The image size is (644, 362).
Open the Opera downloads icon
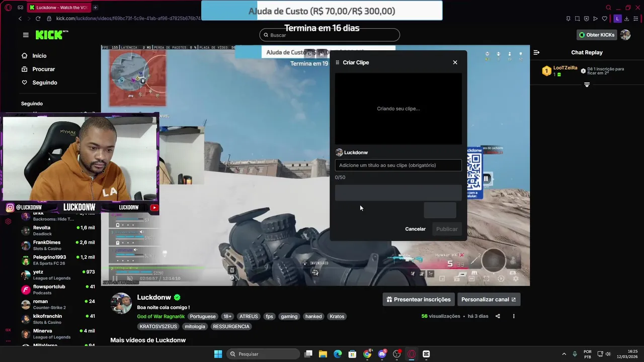pyautogui.click(x=628, y=19)
